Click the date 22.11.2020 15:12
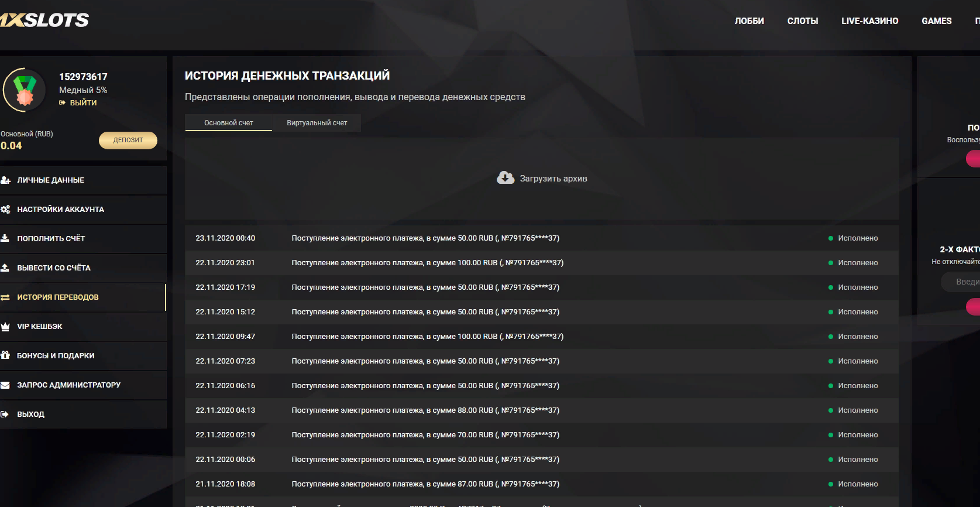 [x=225, y=312]
